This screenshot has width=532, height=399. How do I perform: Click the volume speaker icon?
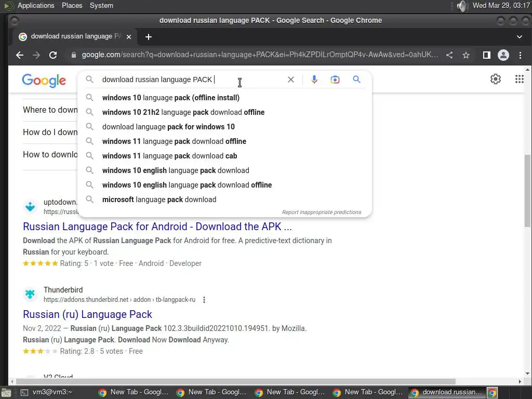click(x=462, y=6)
